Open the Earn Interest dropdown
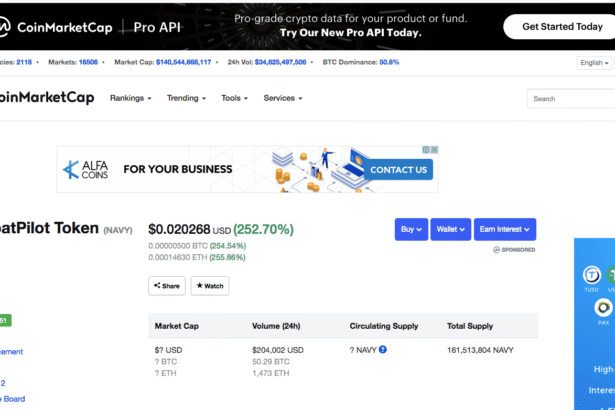615x410 pixels. point(505,229)
